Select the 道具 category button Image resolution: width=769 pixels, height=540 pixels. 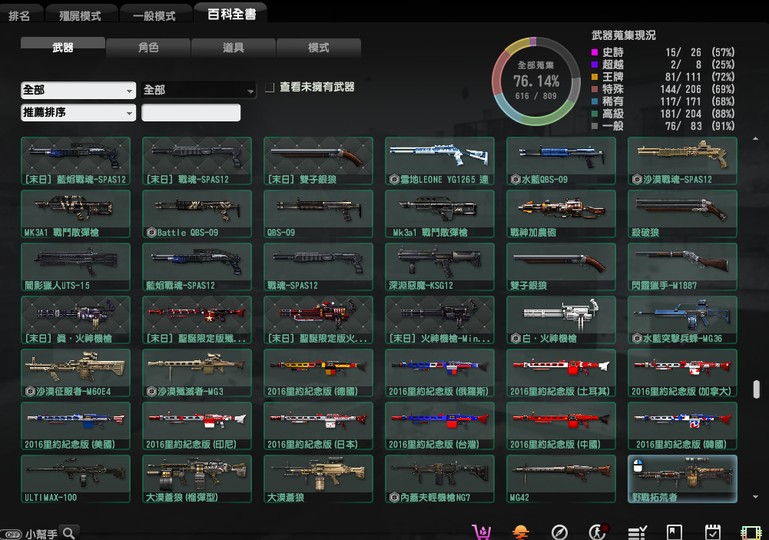[232, 47]
